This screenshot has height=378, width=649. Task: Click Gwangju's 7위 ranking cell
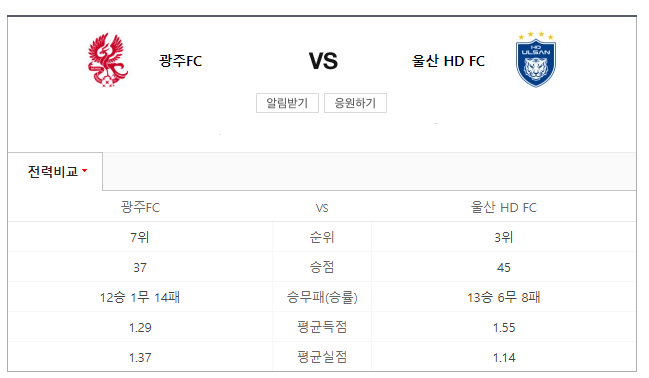(x=140, y=237)
